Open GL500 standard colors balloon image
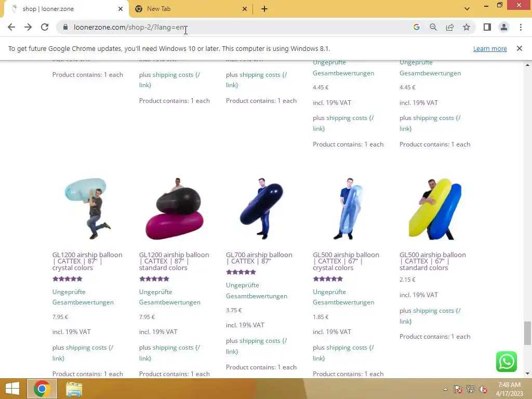 click(x=435, y=208)
